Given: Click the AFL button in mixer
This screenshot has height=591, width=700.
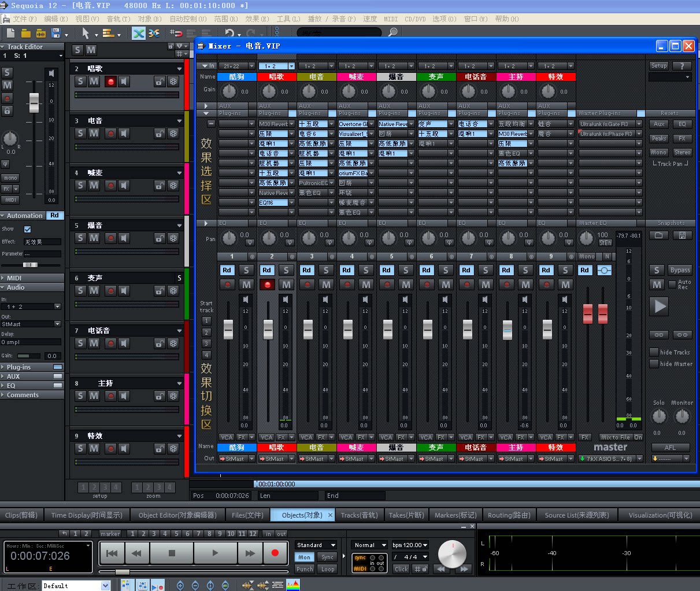Looking at the screenshot, I should coord(670,448).
